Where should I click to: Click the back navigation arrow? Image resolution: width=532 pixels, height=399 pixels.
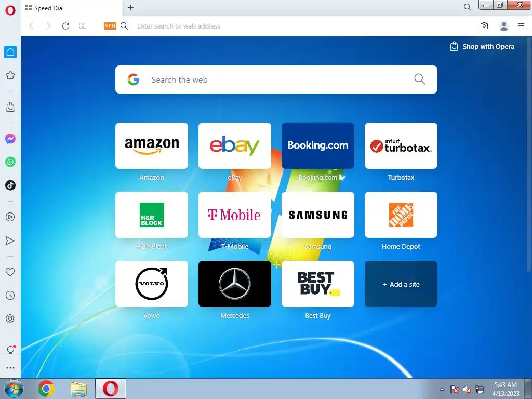(x=31, y=26)
